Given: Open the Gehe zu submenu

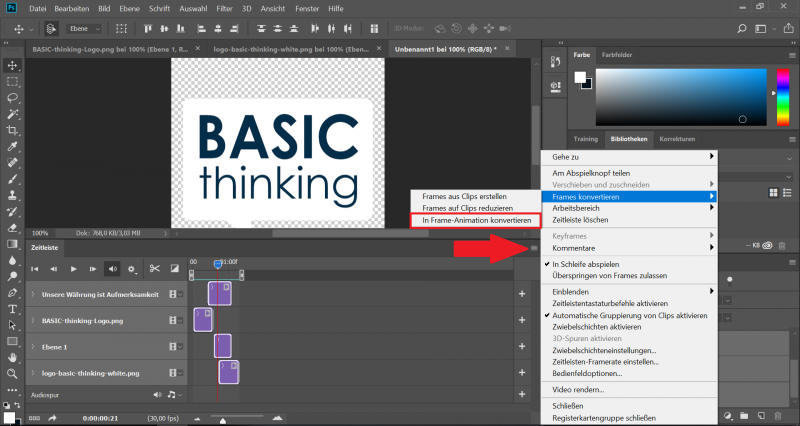Looking at the screenshot, I should (x=630, y=157).
